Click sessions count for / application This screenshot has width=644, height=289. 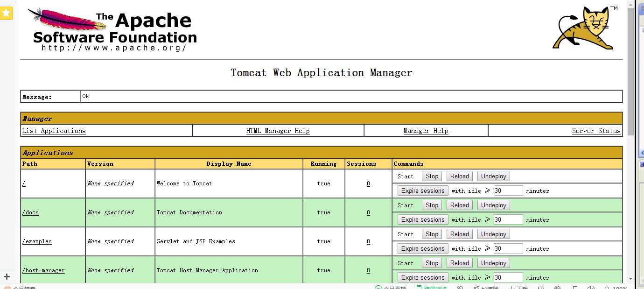pyautogui.click(x=368, y=183)
